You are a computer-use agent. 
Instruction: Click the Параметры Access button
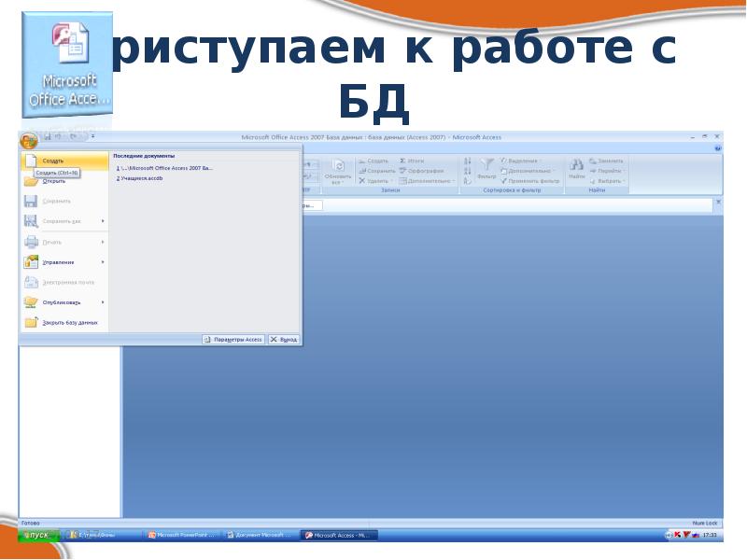[233, 340]
